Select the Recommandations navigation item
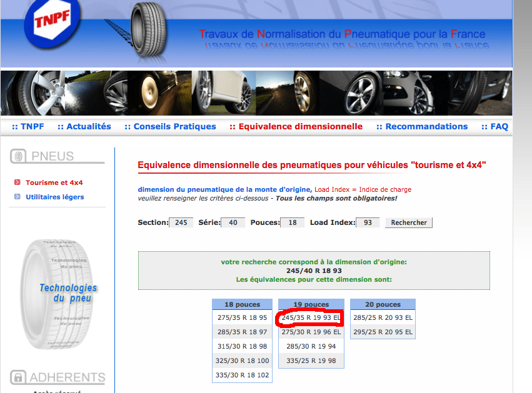 coord(422,126)
